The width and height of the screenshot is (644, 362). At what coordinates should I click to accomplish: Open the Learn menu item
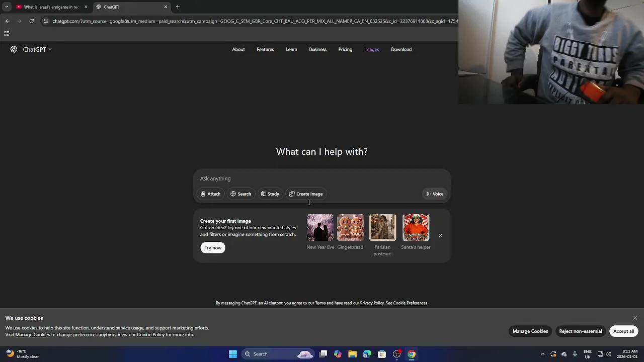(x=291, y=49)
